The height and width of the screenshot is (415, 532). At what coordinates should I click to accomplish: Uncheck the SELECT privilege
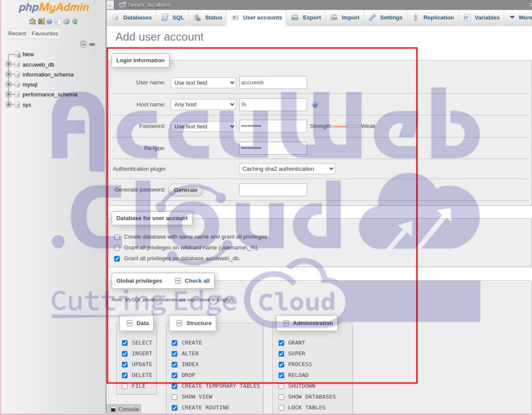(x=125, y=343)
